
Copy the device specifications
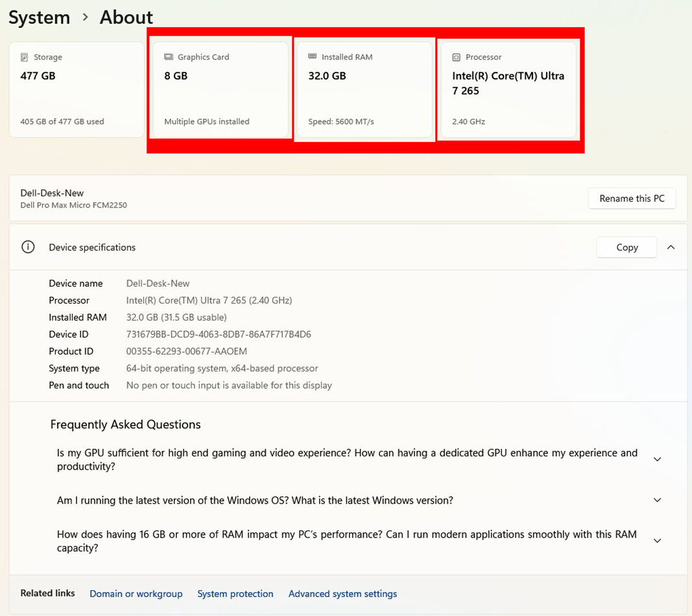pos(626,248)
